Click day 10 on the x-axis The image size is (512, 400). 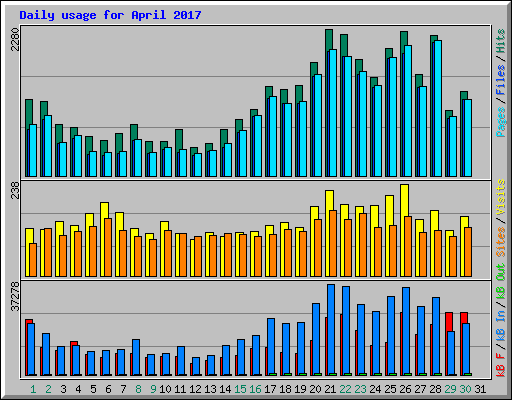[x=165, y=389]
